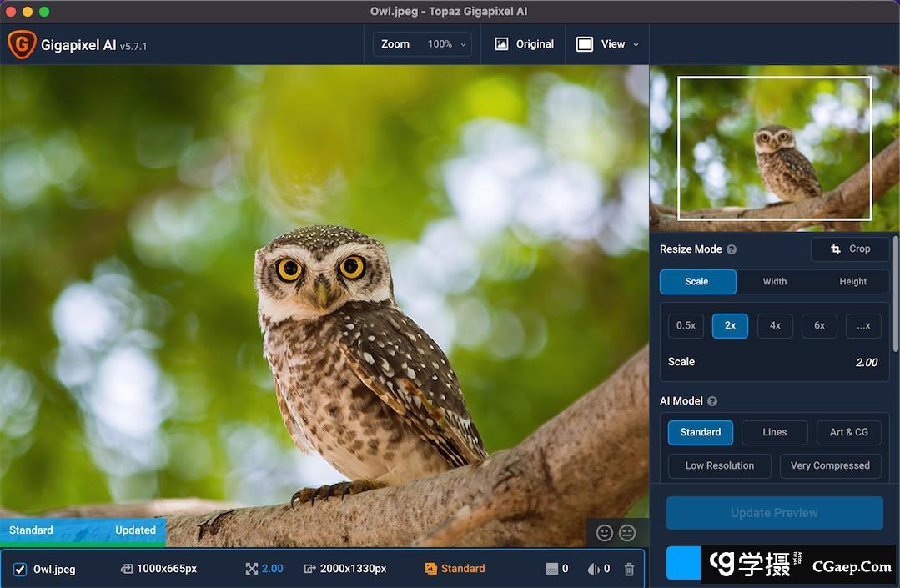Open the custom ...x scale option
Image resolution: width=900 pixels, height=588 pixels.
click(x=863, y=325)
